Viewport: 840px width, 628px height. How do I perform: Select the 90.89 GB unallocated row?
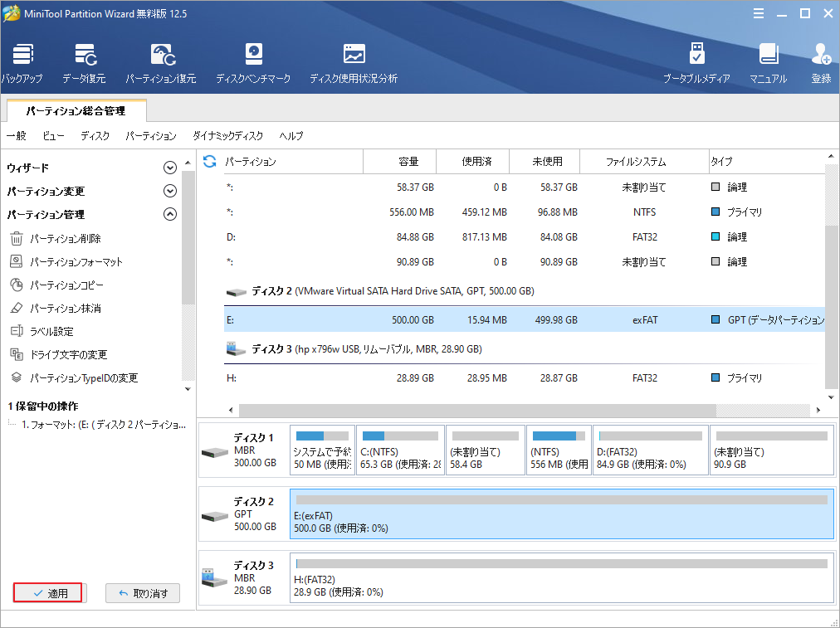click(x=525, y=262)
